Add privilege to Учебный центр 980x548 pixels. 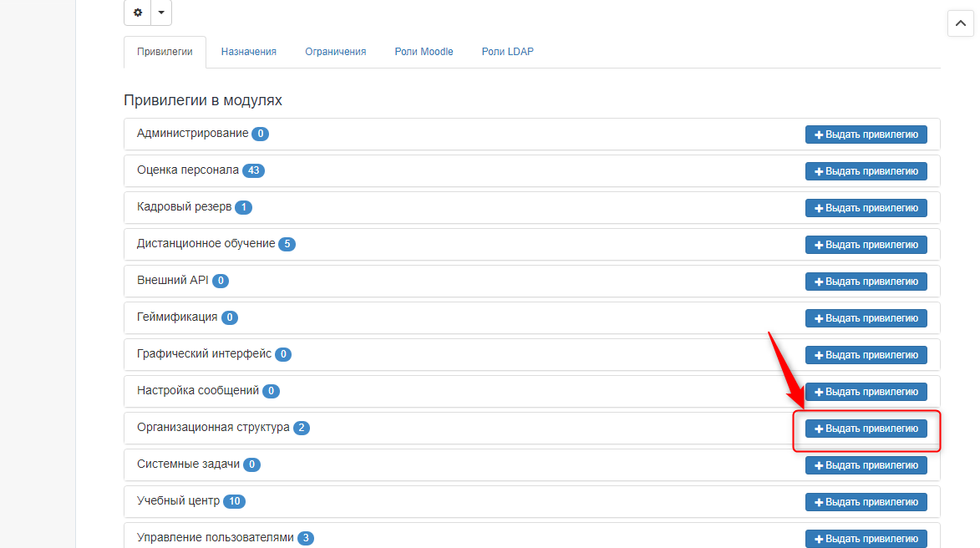[x=866, y=502]
